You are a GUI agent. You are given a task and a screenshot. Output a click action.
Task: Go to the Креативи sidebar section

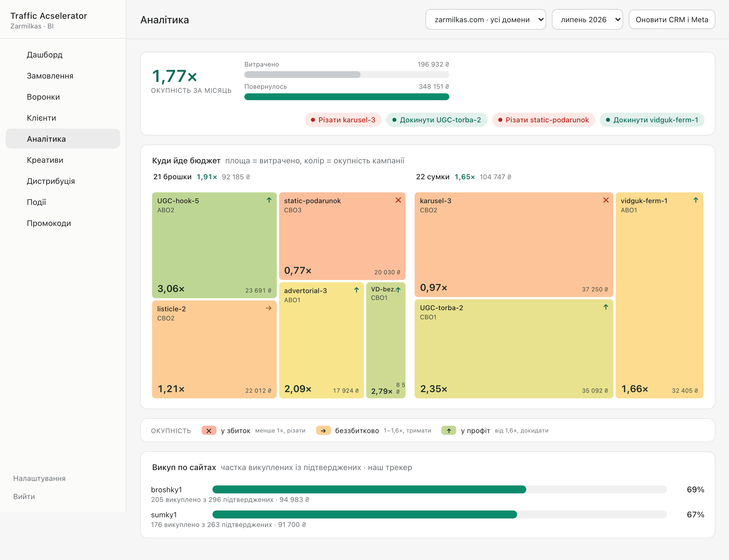pyautogui.click(x=45, y=160)
